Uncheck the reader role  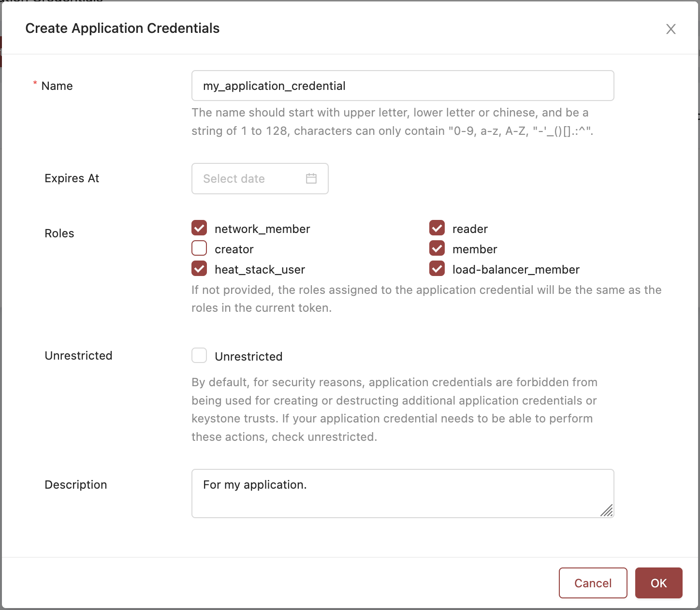[437, 228]
